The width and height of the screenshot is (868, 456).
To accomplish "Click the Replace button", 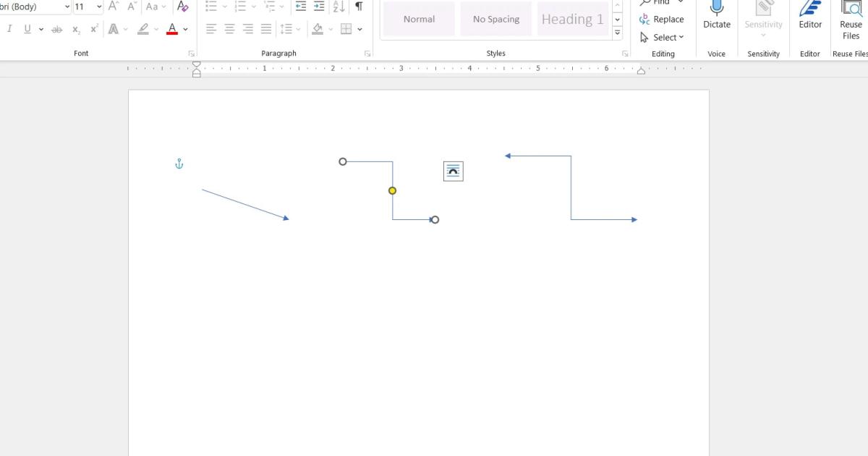I will (662, 20).
